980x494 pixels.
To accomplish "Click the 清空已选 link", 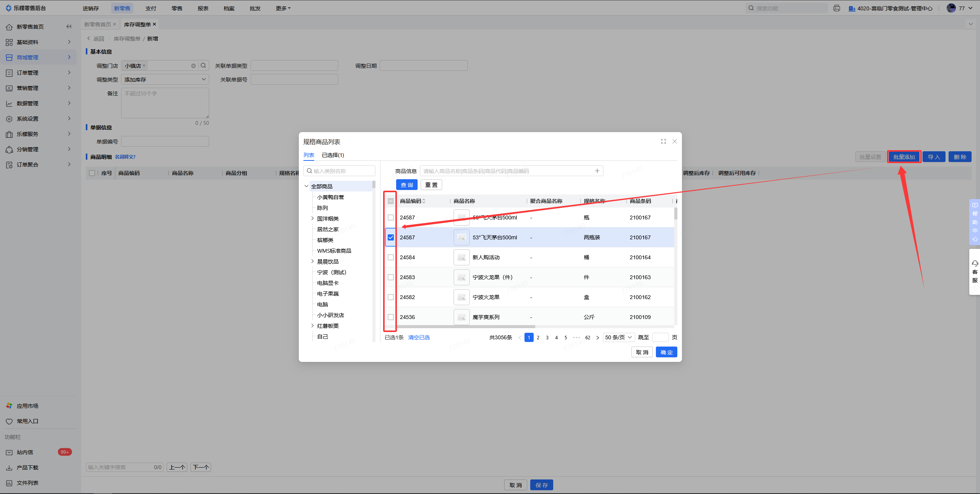I will (x=419, y=337).
